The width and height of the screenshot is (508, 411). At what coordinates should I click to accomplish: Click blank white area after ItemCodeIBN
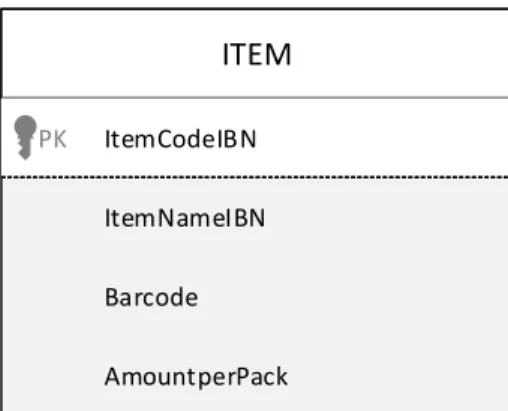(382, 139)
